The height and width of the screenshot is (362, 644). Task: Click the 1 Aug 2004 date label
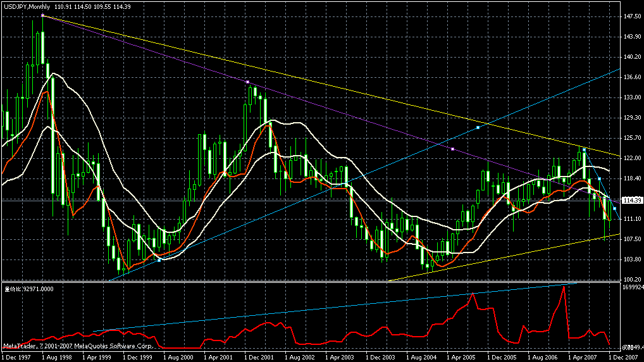click(421, 358)
